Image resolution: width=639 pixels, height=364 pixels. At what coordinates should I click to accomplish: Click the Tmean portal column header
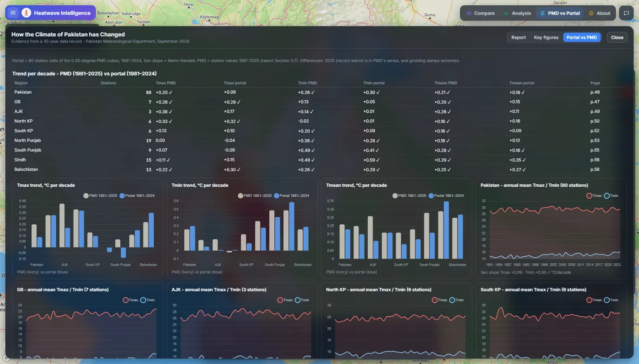click(522, 83)
